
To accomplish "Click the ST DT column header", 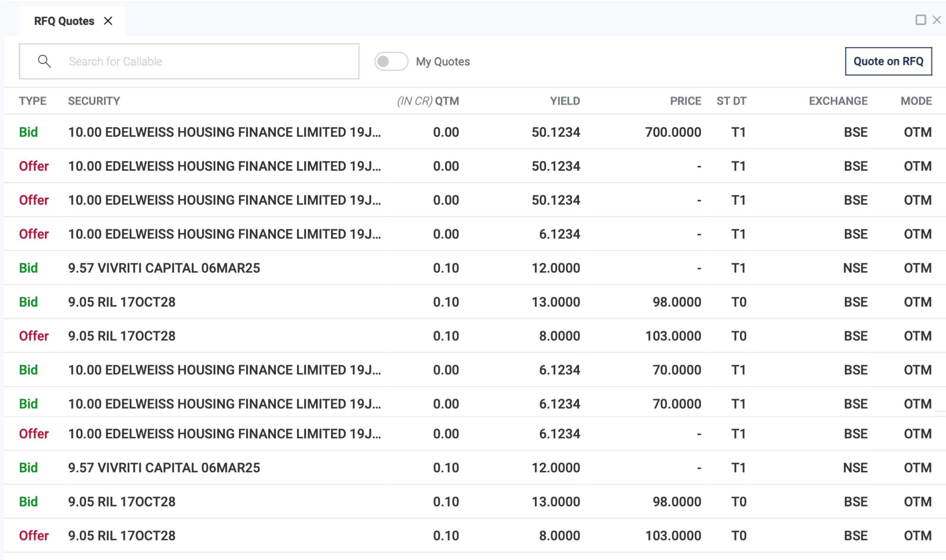I will coord(732,101).
